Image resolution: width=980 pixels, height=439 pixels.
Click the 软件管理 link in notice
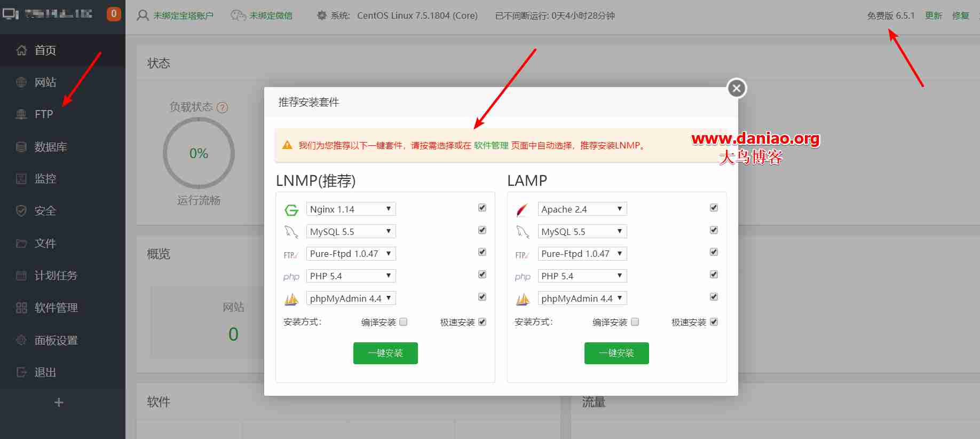click(491, 145)
